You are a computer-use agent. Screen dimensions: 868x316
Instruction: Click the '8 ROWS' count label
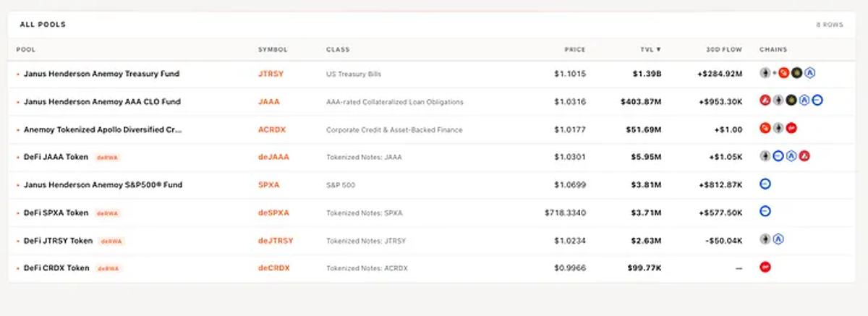coord(830,25)
